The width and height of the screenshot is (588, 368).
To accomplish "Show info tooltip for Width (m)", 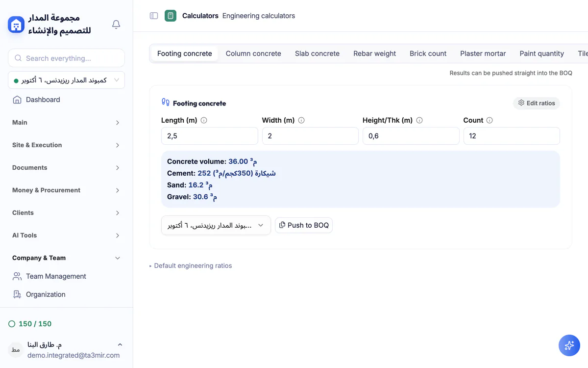I will [301, 120].
